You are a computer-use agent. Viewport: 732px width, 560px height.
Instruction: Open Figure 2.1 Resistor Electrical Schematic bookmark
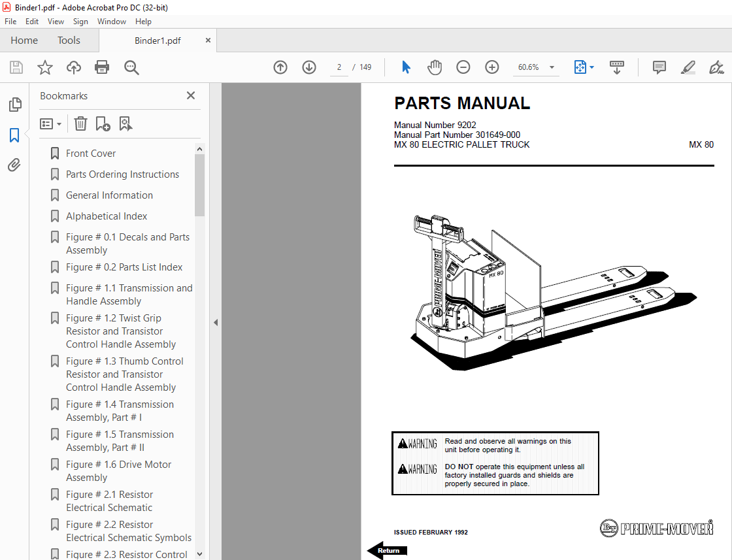pos(109,501)
